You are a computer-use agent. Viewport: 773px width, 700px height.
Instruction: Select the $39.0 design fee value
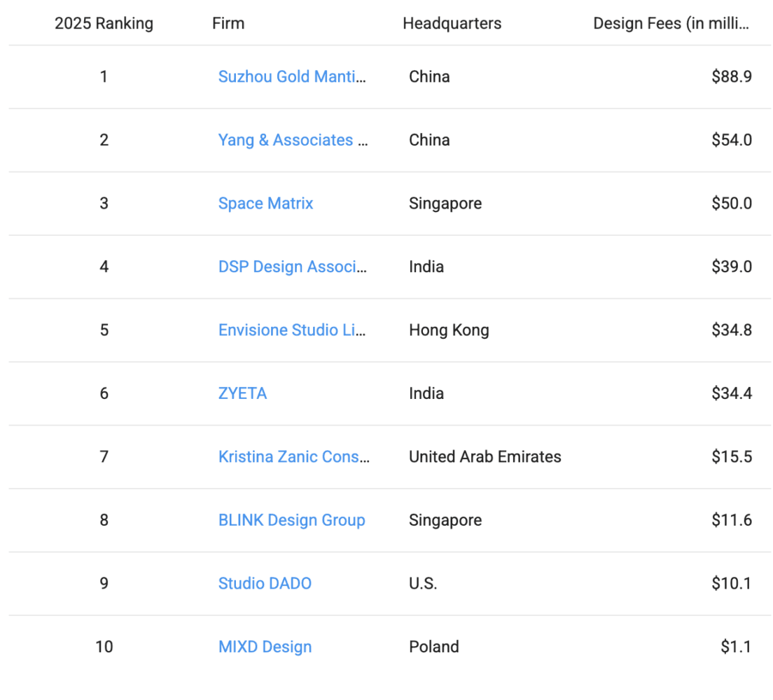click(x=732, y=267)
